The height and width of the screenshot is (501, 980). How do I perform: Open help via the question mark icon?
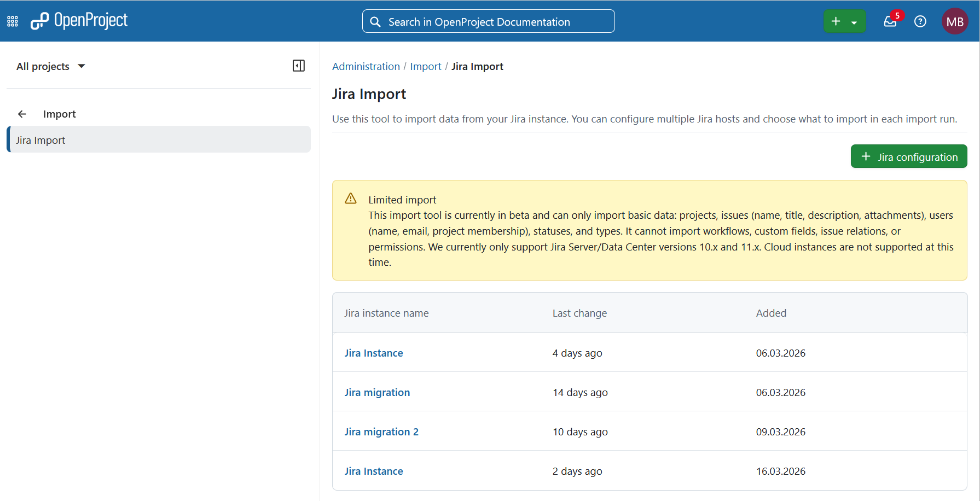click(x=920, y=21)
